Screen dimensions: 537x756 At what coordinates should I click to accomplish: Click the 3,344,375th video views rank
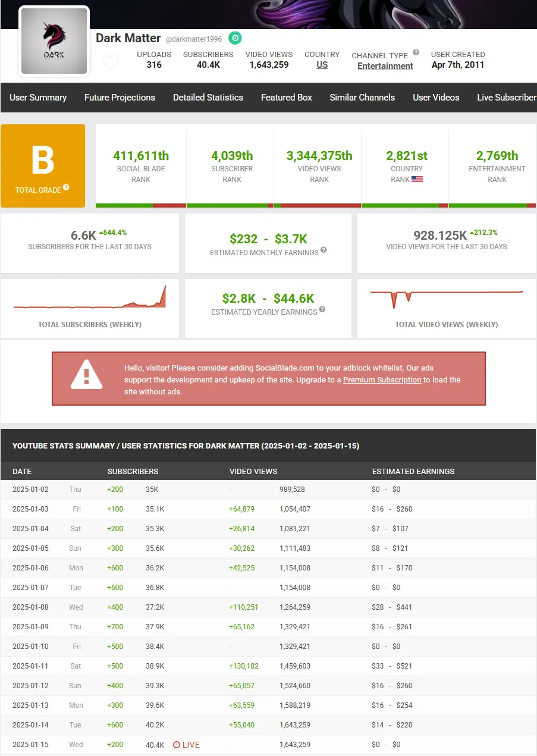[x=319, y=156]
